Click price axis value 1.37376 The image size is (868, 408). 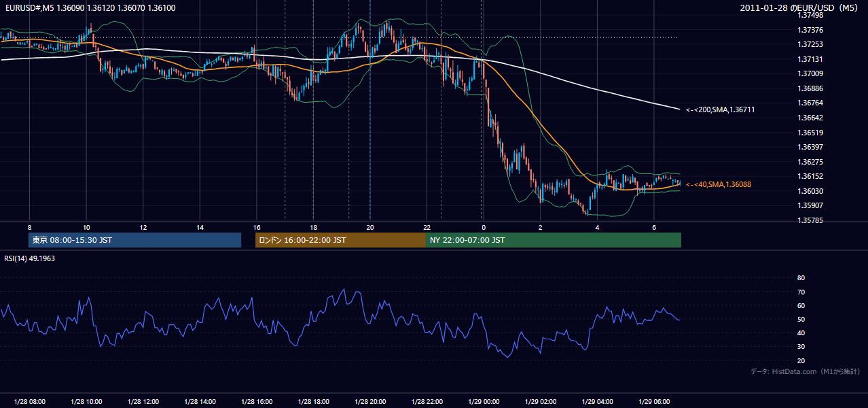[810, 30]
